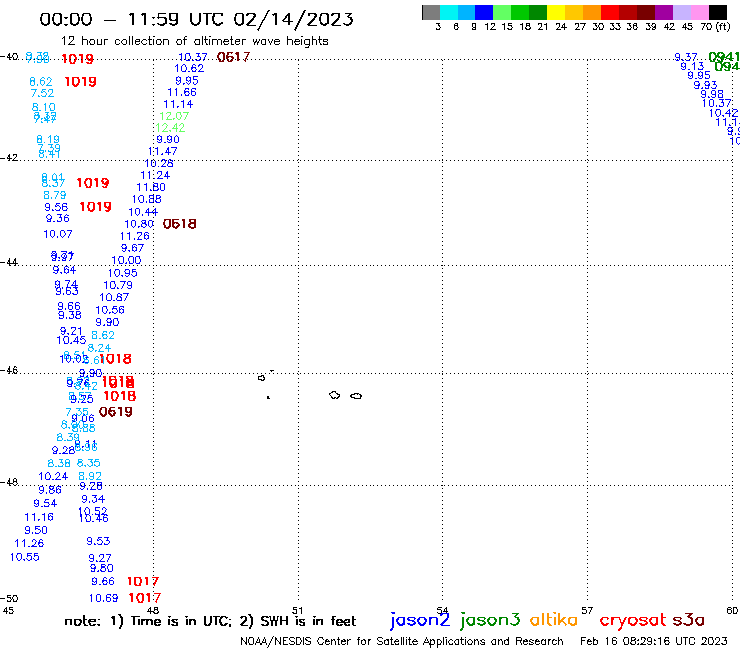Click the Feb 16 08:29:16 generation timestamp
This screenshot has height=650, width=740.
click(x=654, y=641)
